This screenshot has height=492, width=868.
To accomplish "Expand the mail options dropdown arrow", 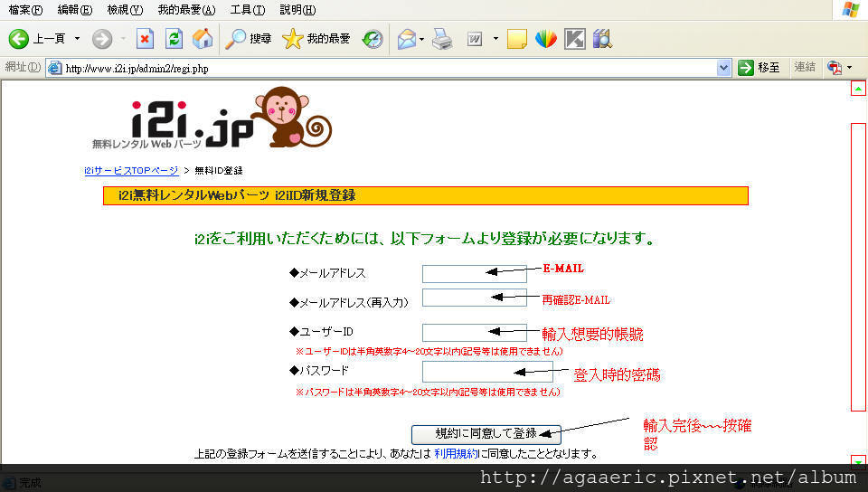I will pyautogui.click(x=422, y=39).
